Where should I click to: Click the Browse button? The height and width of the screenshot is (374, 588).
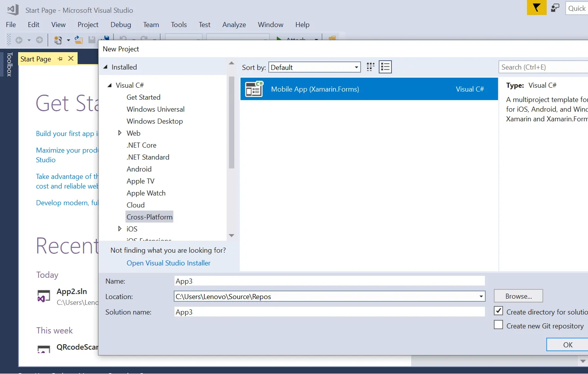pyautogui.click(x=519, y=296)
